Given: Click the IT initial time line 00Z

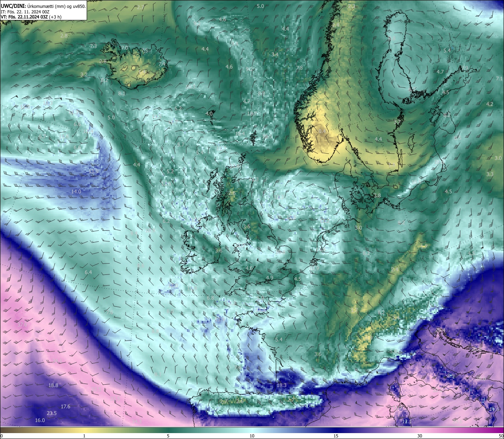Looking at the screenshot, I should click(x=25, y=11).
